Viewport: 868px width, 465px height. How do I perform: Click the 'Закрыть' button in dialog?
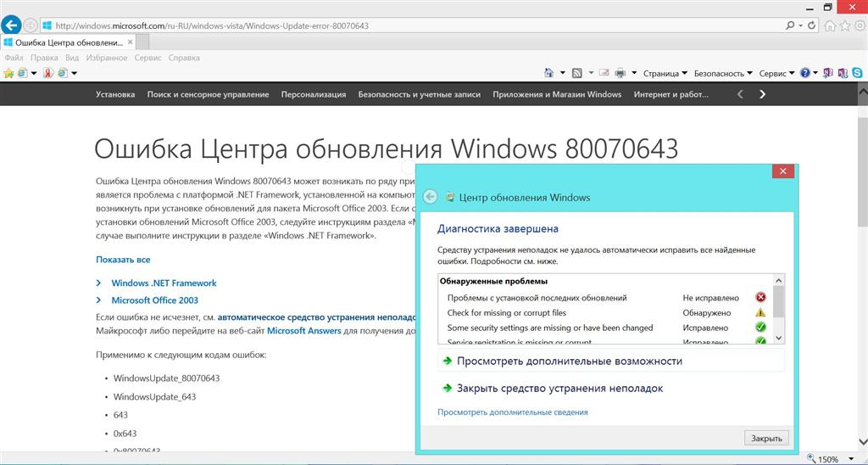766,438
